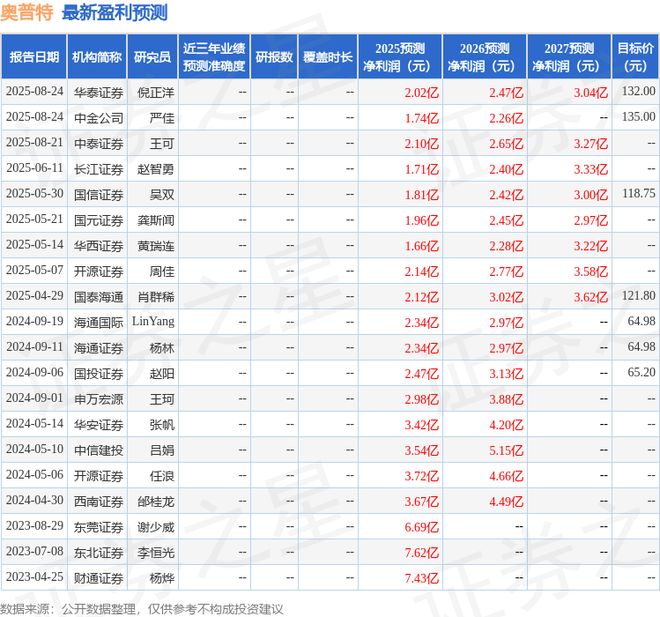
Task: Click the 目标价（元） column header
Action: pos(635,57)
